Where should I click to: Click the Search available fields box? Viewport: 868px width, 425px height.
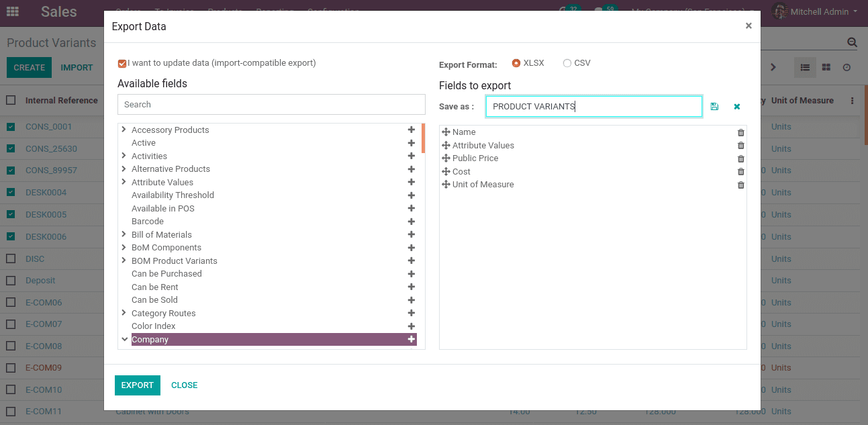pyautogui.click(x=271, y=104)
